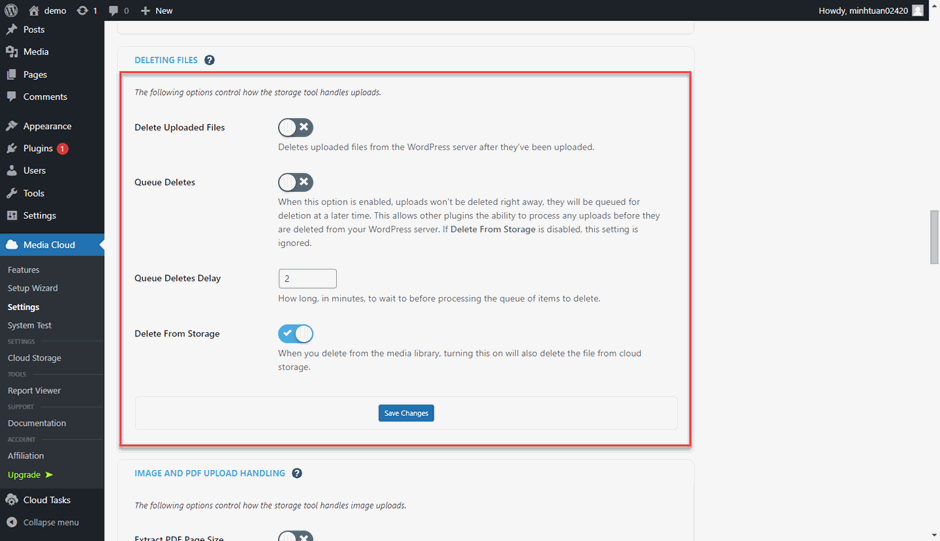Click the page vertical scrollbar thumb
The width and height of the screenshot is (940, 541).
click(934, 237)
